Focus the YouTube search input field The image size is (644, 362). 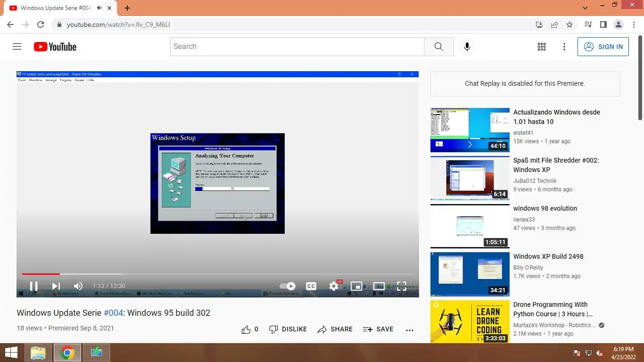tap(297, 47)
